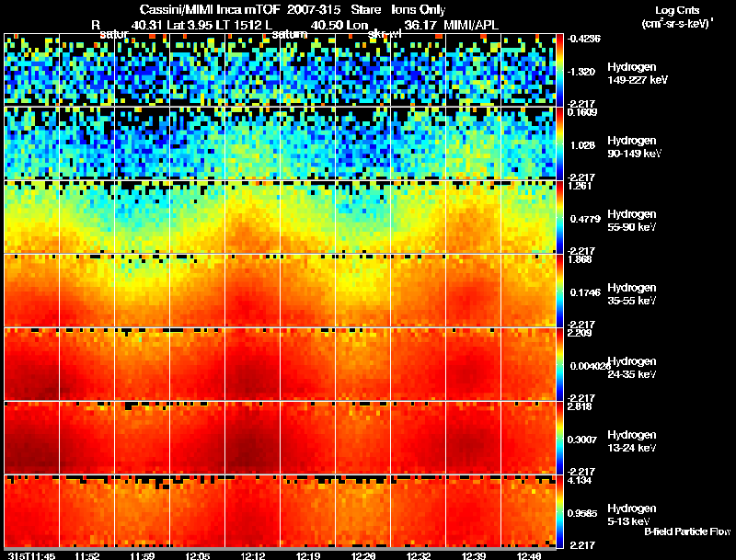This screenshot has height=560, width=736.
Task: Click the color bar beside Hydrogen 35-55 keV
Action: coord(559,291)
